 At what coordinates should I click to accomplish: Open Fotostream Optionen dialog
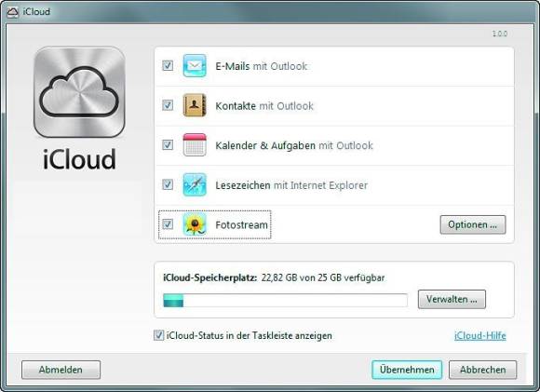click(473, 224)
